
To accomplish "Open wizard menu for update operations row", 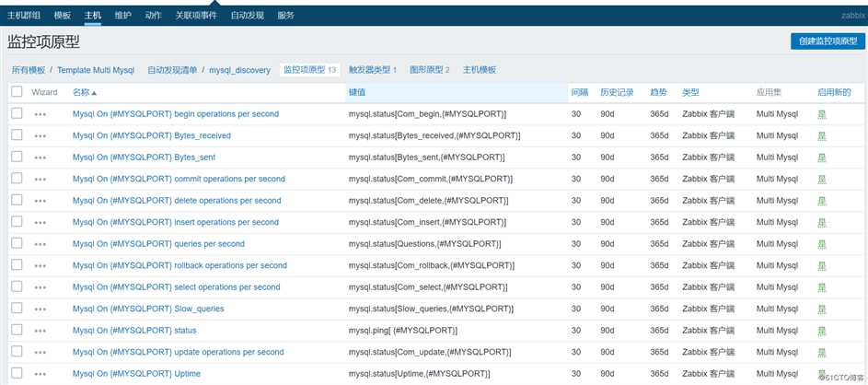I will tap(40, 352).
